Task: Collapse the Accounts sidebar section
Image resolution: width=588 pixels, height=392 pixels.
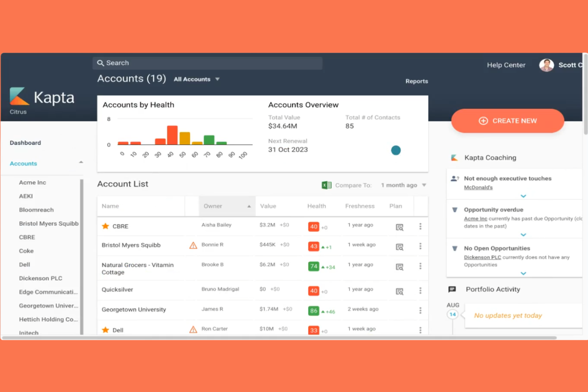Action: coord(81,162)
